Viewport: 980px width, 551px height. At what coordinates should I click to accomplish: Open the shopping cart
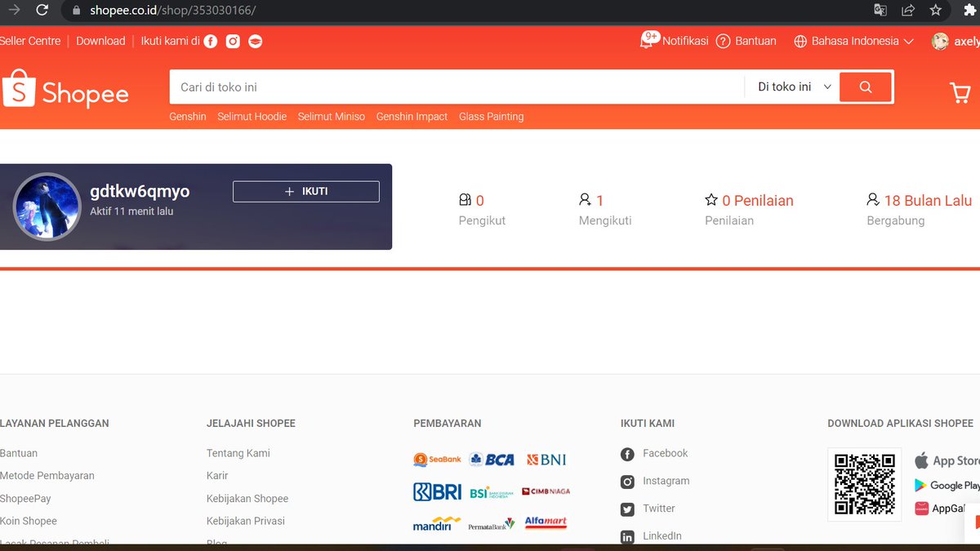pyautogui.click(x=961, y=92)
